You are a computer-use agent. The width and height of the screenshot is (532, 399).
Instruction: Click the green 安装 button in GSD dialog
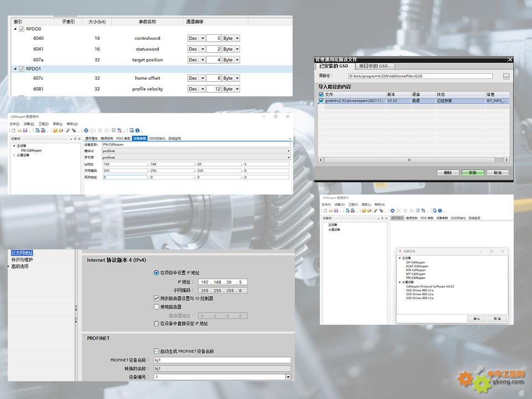473,173
